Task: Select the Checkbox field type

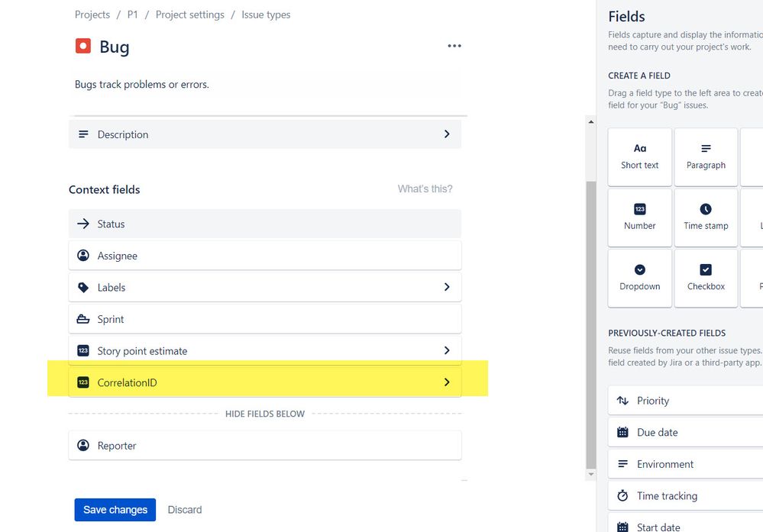Action: (706, 278)
